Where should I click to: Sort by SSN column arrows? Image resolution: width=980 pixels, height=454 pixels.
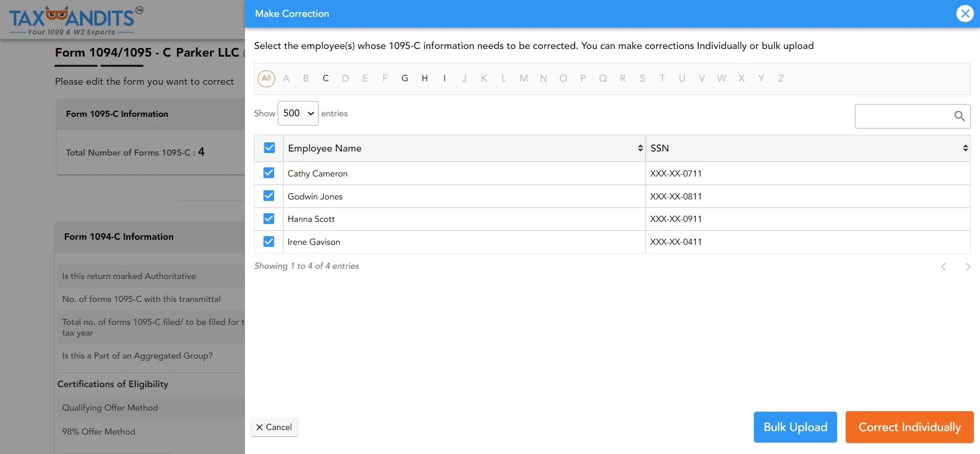click(x=965, y=148)
